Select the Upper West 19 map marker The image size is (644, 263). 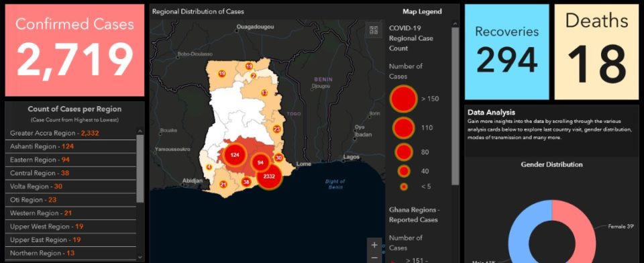[x=222, y=74]
